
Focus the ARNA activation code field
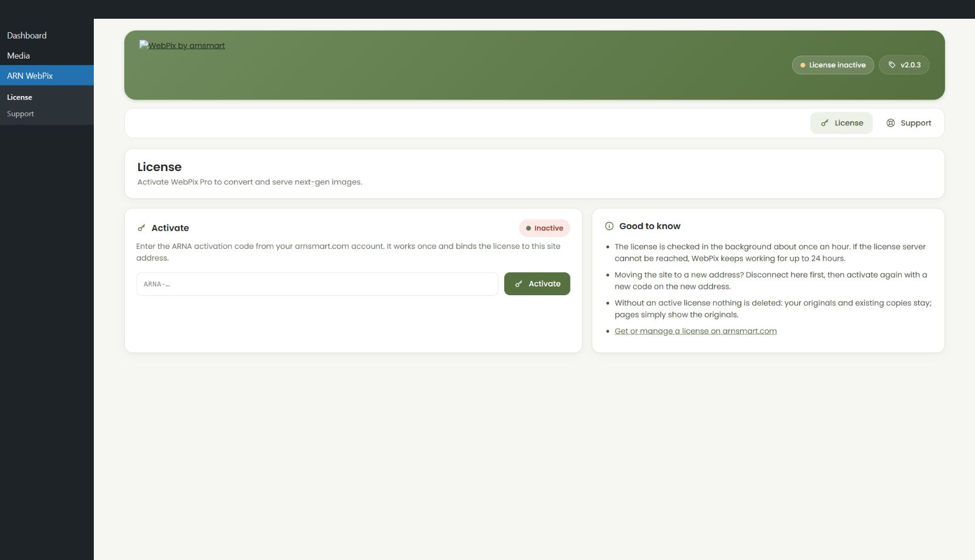(x=317, y=284)
